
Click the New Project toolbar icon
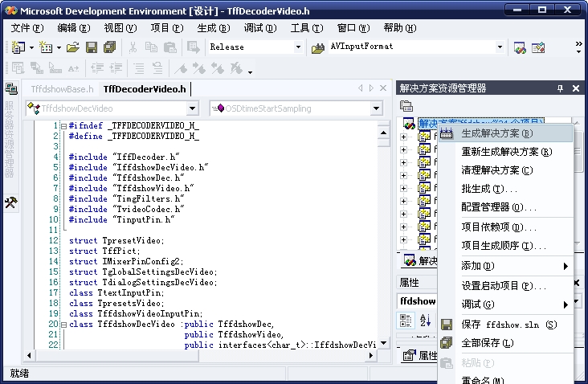click(18, 47)
